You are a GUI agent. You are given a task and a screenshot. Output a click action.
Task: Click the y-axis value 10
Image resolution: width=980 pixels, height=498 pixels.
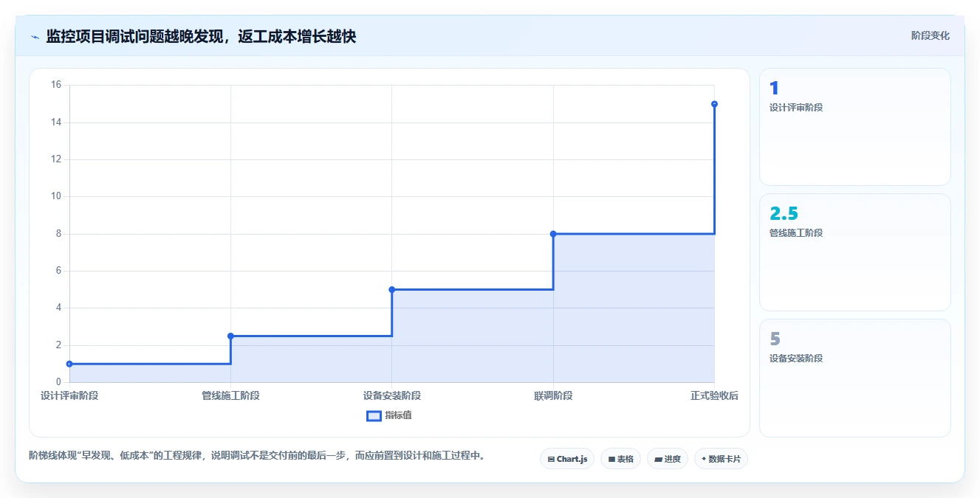coord(56,196)
